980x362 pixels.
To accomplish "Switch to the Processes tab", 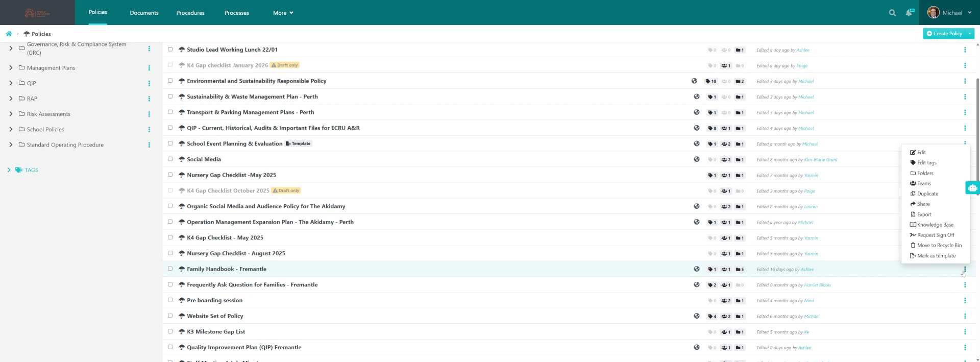I will pyautogui.click(x=237, y=13).
